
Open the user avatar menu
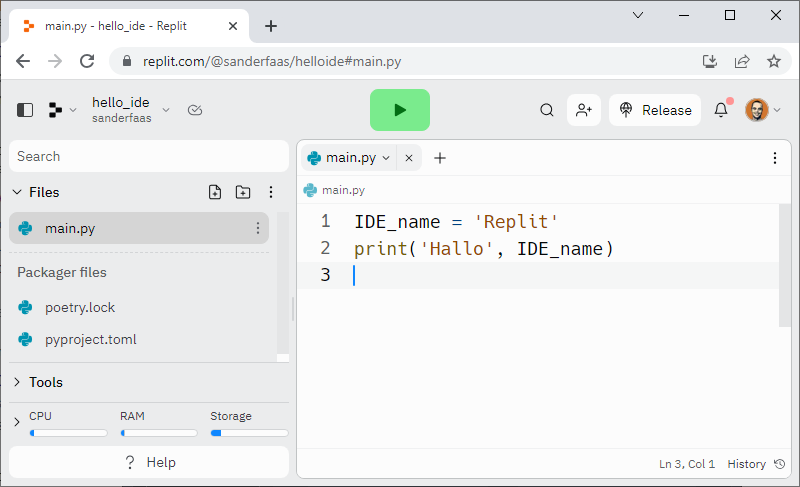point(757,110)
